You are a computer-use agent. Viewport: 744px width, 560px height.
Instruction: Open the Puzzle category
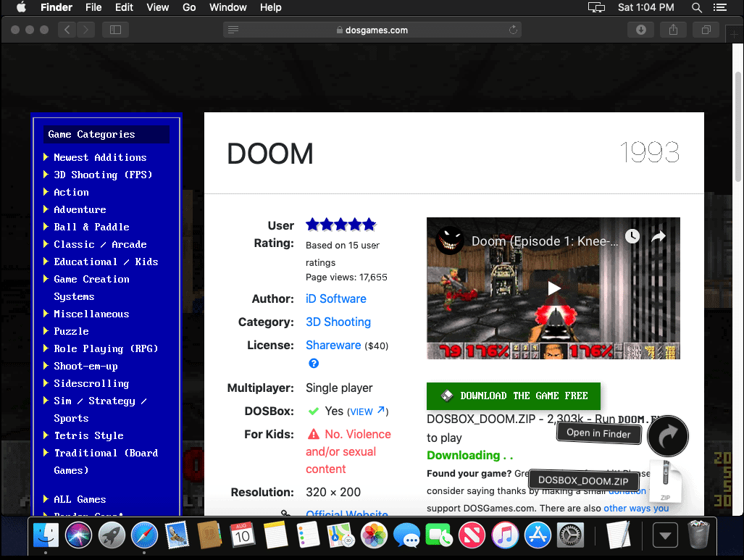pyautogui.click(x=71, y=331)
